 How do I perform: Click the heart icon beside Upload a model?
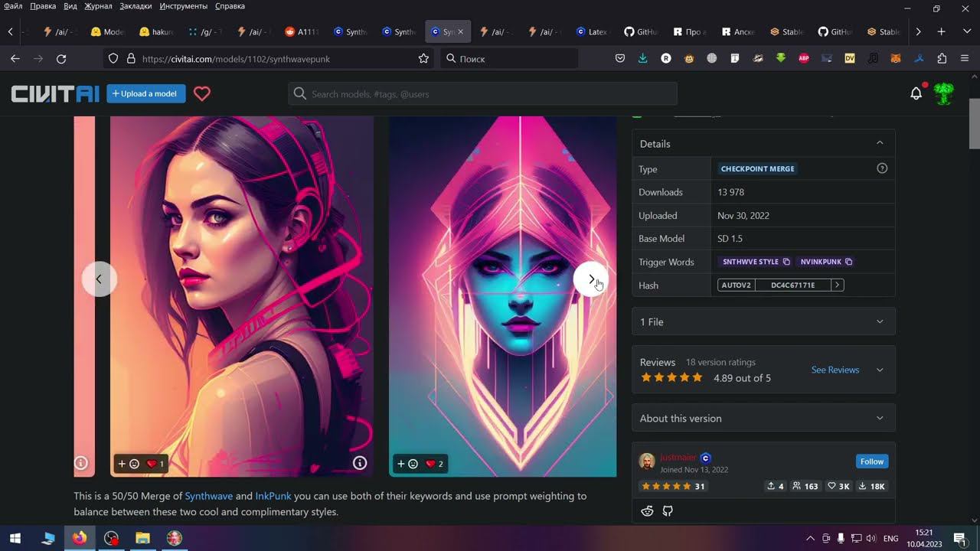coord(202,94)
